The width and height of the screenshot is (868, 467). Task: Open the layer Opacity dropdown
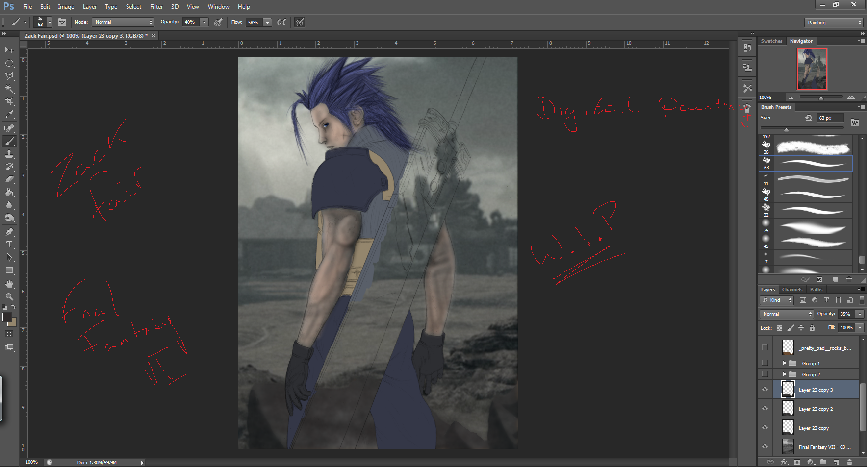pos(860,314)
